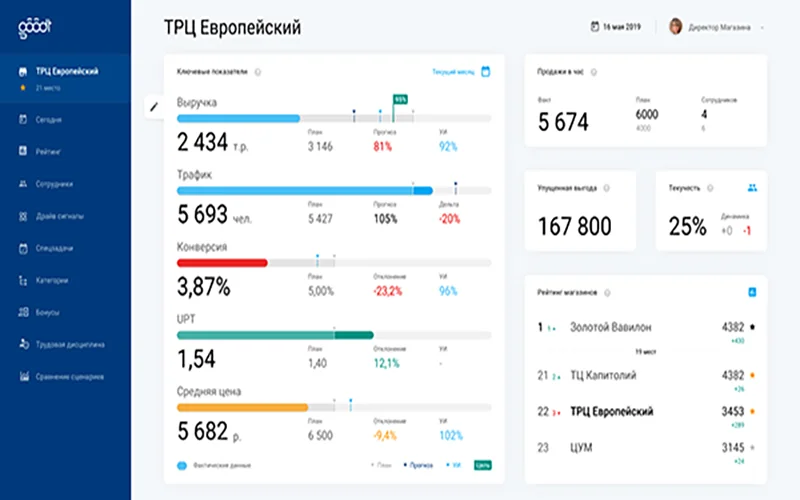Toggle the Фактические данные legend indicator

point(182,465)
